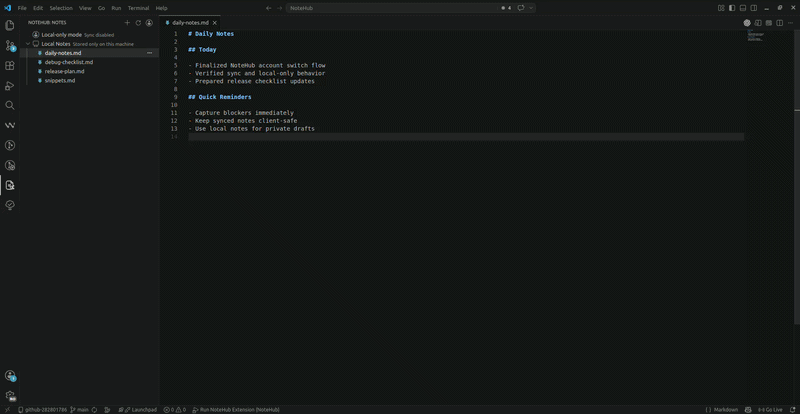Screen dimensions: 800x414
Task: Toggle the secondary side bar visibility
Action: coord(754,8)
